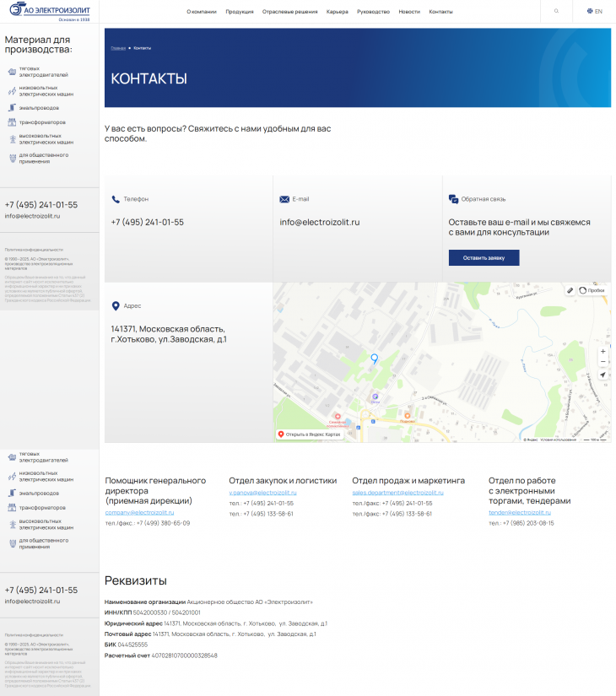The image size is (616, 696).
Task: Click the Семейная поликлиника red map marker
Action: click(x=338, y=417)
